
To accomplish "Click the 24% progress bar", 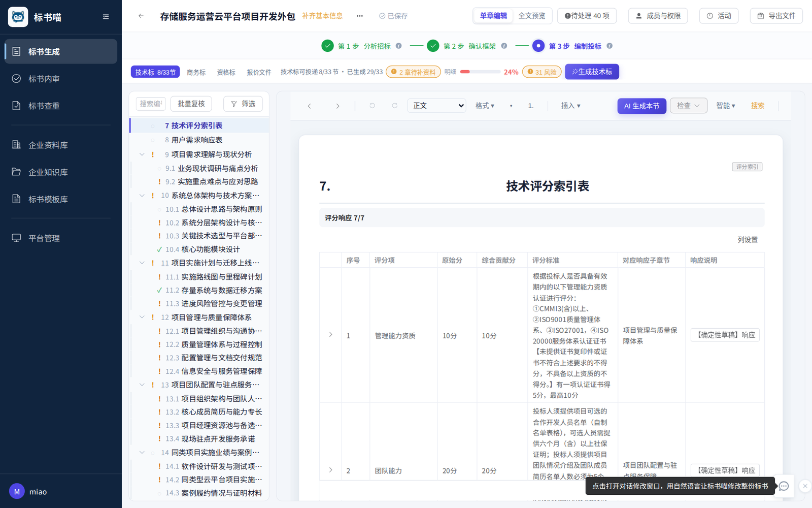I will [480, 72].
